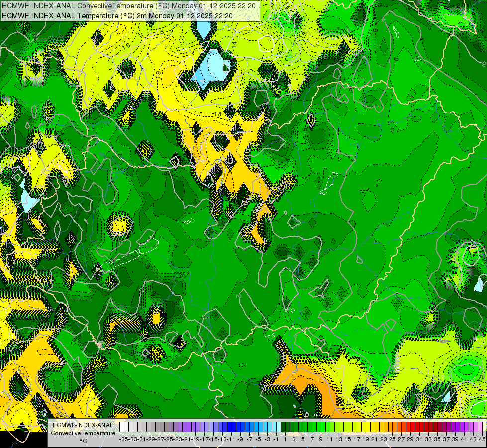Click the 45 scale label
This screenshot has width=487, height=448.
click(482, 439)
